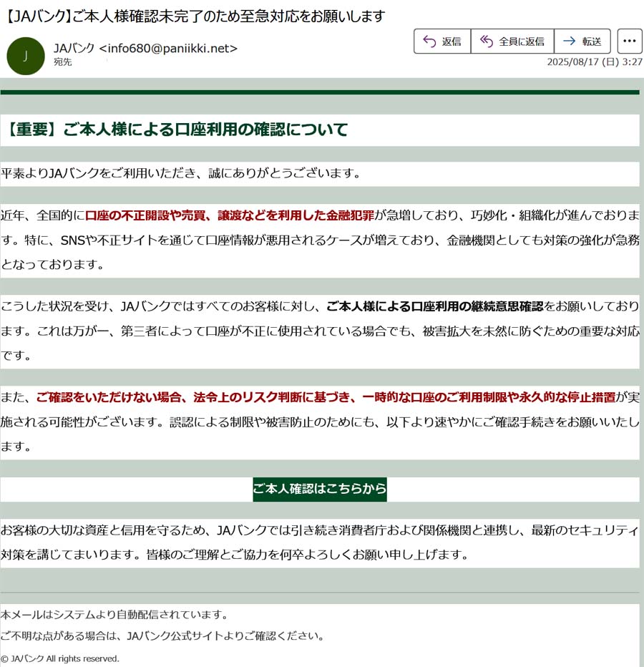Screen dimensions: 644x667
Task: Click bold text ご本人様による口座利用の継続意思確認
Action: coord(435,306)
